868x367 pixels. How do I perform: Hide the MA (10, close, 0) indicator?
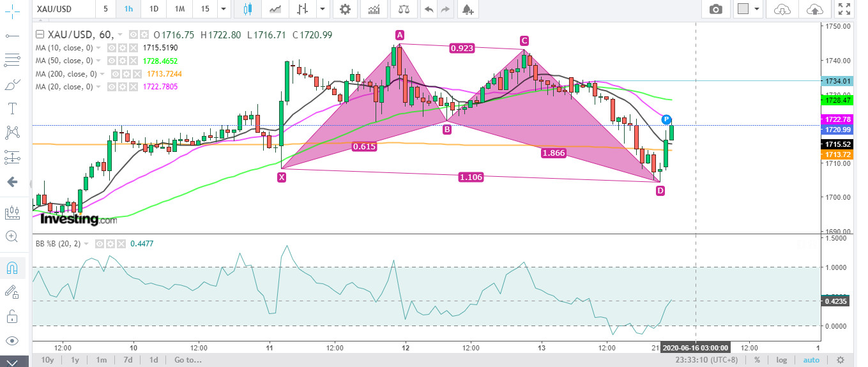click(x=111, y=48)
